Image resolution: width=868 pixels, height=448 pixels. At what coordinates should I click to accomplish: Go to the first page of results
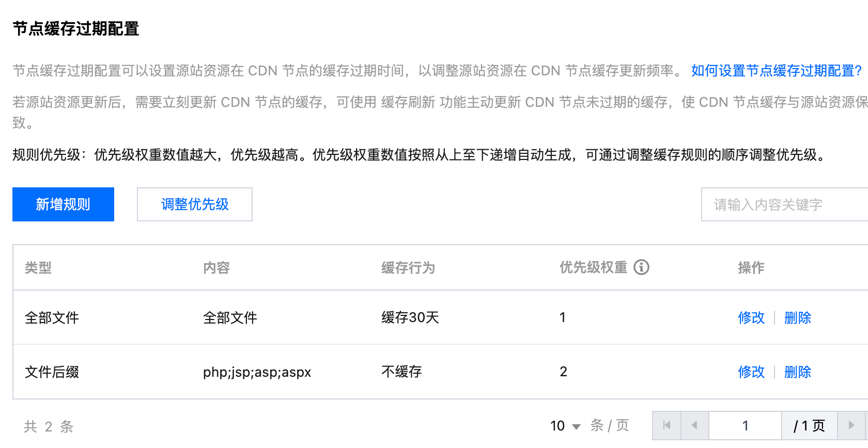click(x=667, y=425)
